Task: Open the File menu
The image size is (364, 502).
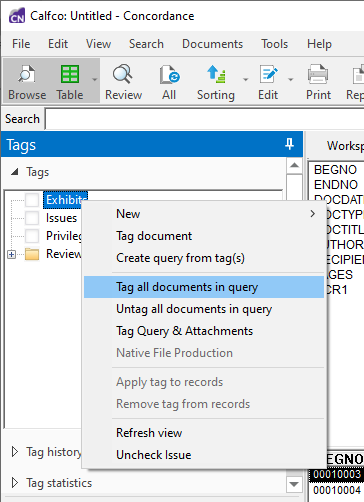Action: coord(21,44)
